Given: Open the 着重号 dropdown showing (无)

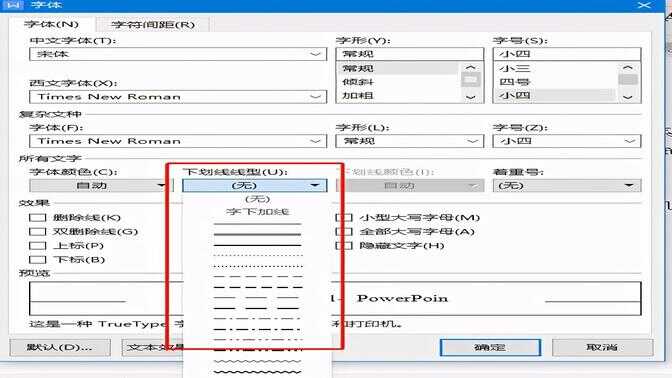Looking at the screenshot, I should coord(567,186).
